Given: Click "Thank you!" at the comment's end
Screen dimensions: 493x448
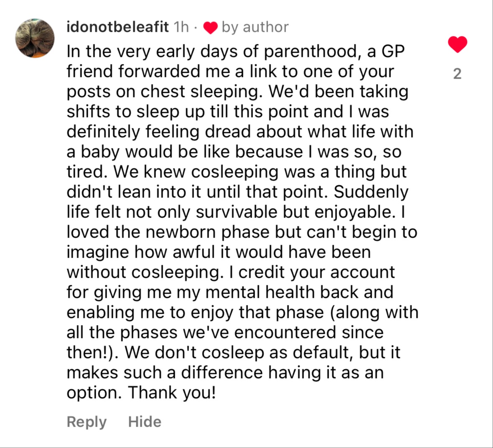Looking at the screenshot, I should [172, 392].
